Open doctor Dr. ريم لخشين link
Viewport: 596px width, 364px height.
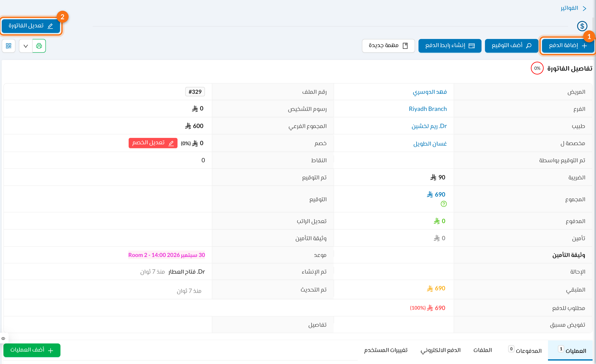pyautogui.click(x=429, y=126)
